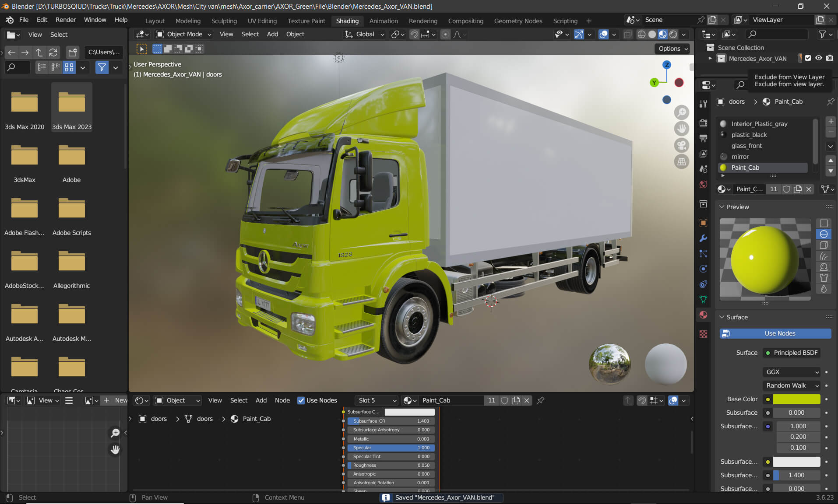The width and height of the screenshot is (838, 504).
Task: Click the file browser refresh icon
Action: click(x=53, y=52)
